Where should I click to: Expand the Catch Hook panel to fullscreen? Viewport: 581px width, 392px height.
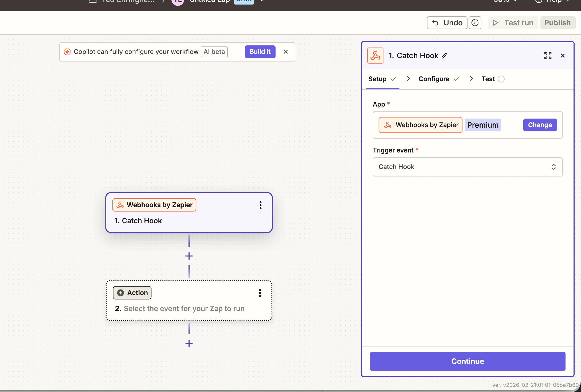click(548, 56)
